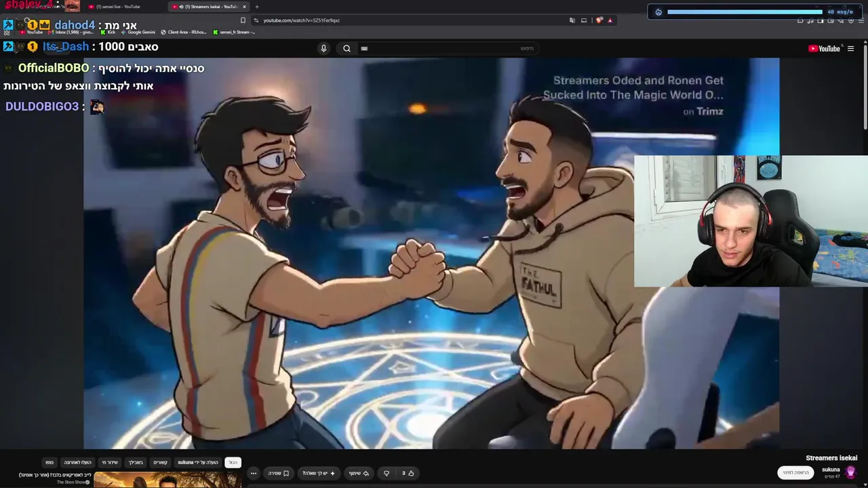Click the Save to playlist button
Screen dimensions: 868x488
[x=278, y=473]
